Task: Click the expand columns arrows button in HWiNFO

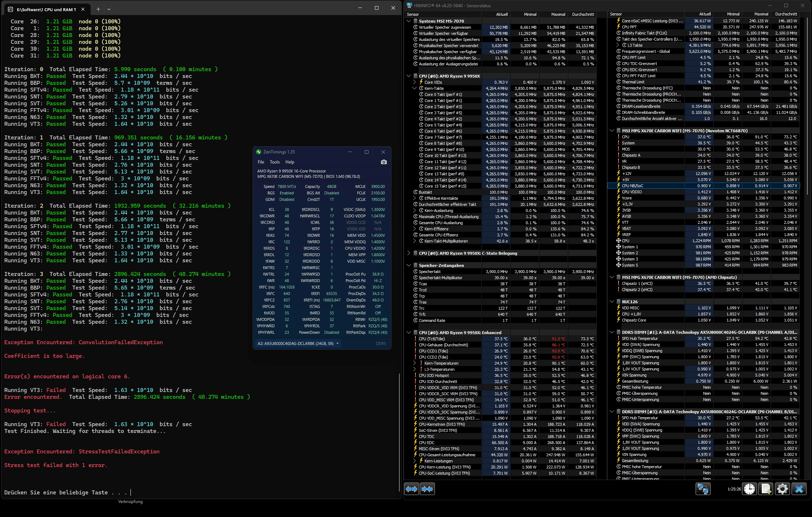Action: pyautogui.click(x=412, y=489)
